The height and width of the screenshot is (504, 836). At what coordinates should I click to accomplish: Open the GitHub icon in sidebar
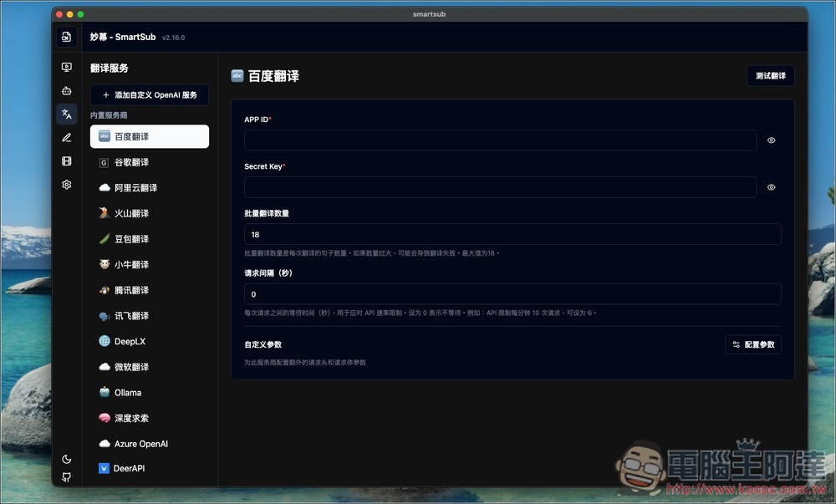[67, 476]
